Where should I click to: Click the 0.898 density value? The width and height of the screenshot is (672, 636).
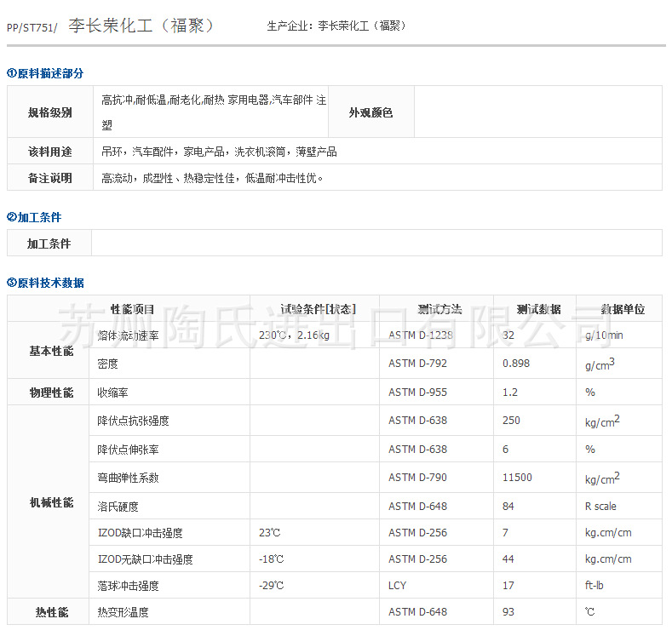[x=516, y=364]
